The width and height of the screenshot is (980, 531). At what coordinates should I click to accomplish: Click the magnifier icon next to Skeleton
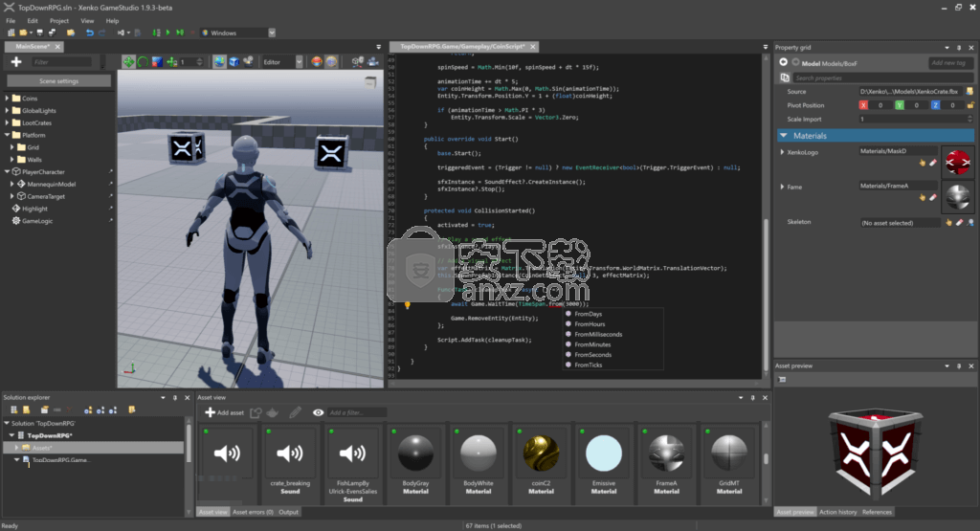970,222
